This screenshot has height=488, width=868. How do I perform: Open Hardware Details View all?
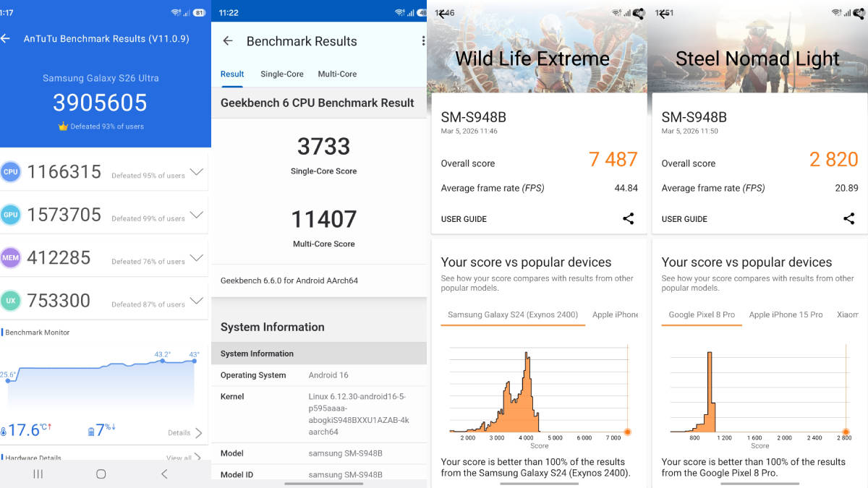pos(184,458)
